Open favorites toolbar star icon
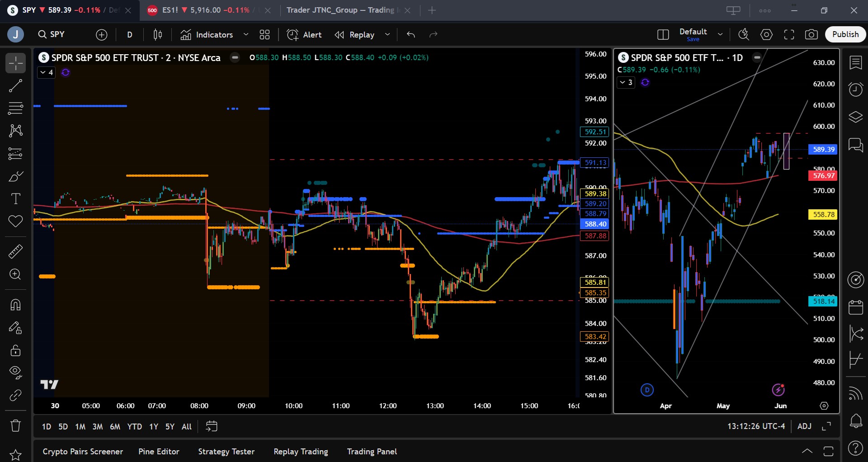Viewport: 868px width, 462px height. tap(15, 455)
